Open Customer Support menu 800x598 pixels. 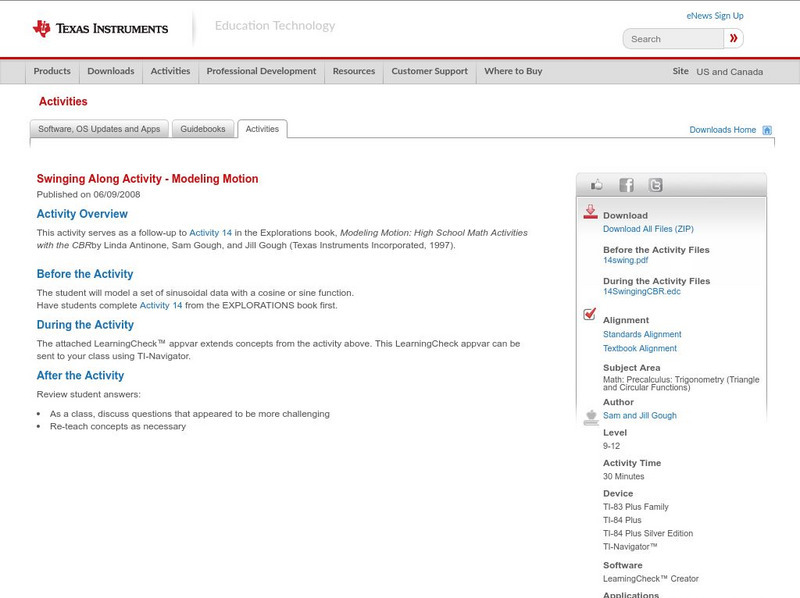(430, 71)
